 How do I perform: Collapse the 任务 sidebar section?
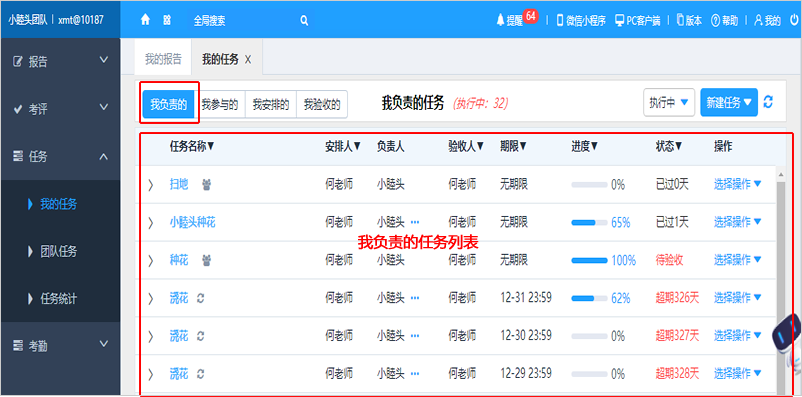[103, 156]
